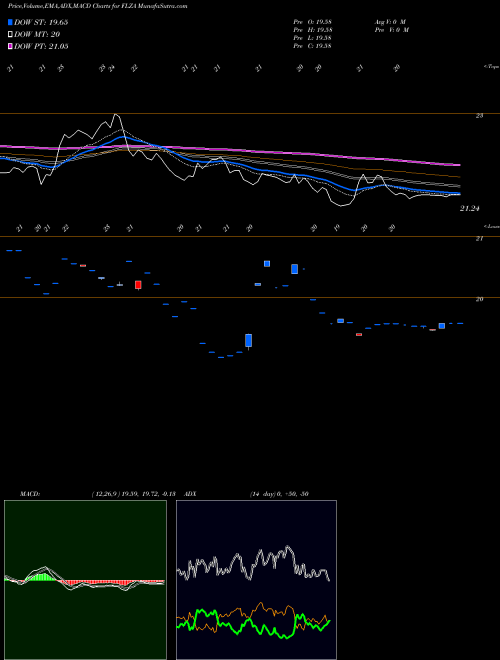Click the '23' price axis label

[x=479, y=115]
